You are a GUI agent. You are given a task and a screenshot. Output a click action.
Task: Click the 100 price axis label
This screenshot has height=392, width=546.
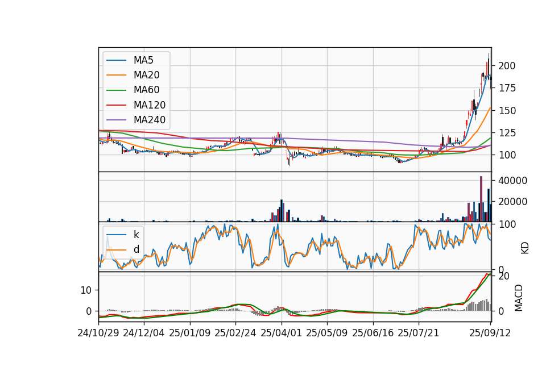coord(507,155)
